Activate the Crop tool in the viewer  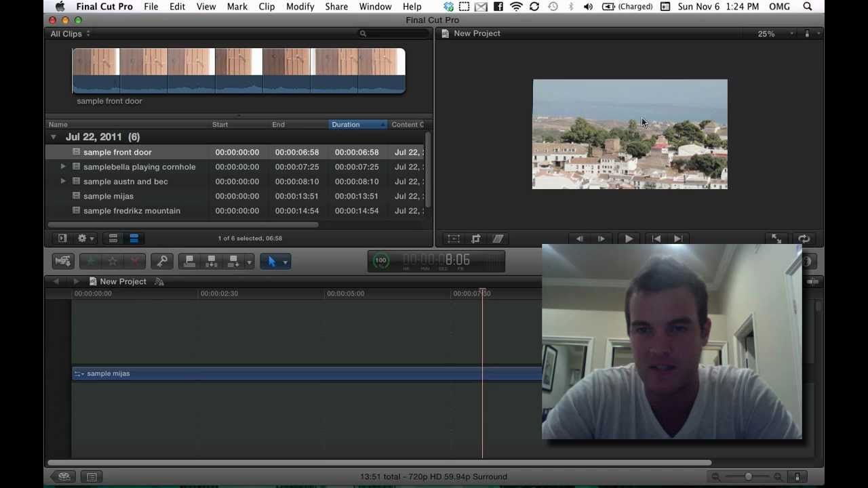pyautogui.click(x=476, y=239)
